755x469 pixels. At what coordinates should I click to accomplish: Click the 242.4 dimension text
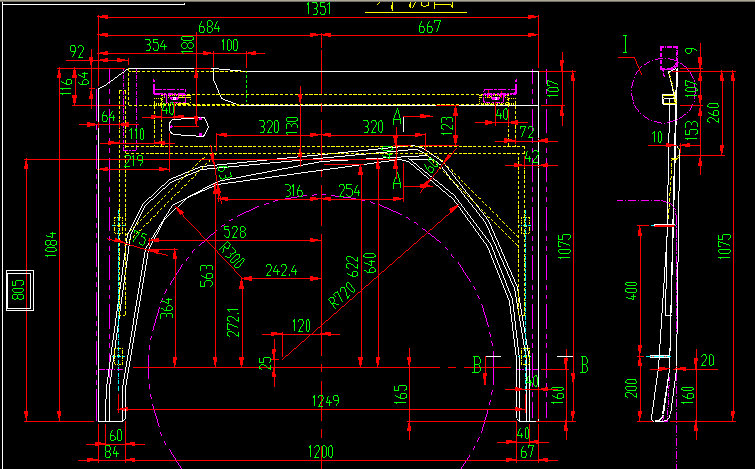pos(281,270)
